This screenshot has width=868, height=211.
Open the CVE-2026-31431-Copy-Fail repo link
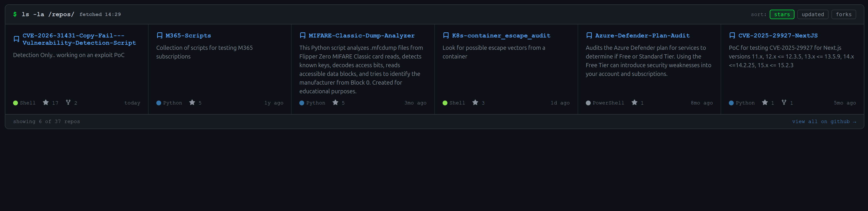pos(79,39)
